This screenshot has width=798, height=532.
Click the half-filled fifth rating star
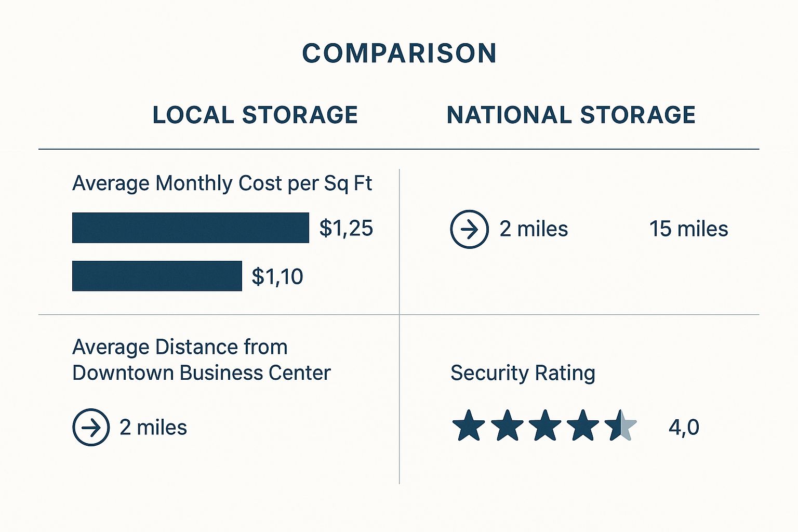(620, 425)
